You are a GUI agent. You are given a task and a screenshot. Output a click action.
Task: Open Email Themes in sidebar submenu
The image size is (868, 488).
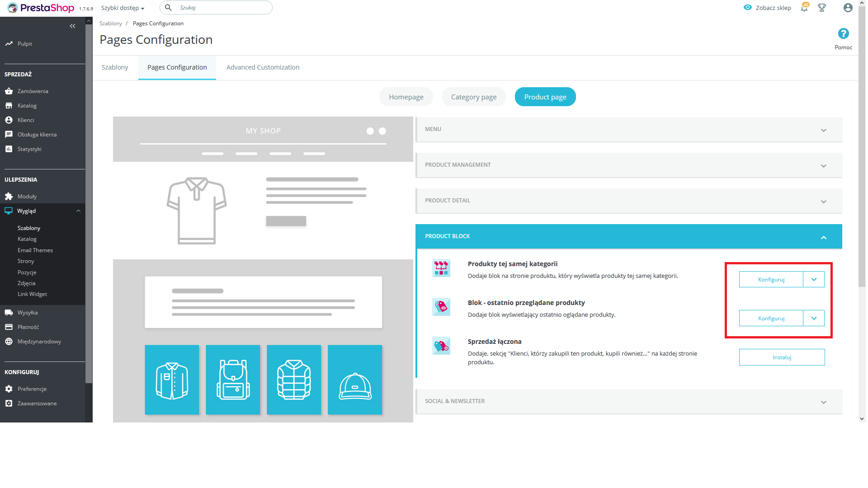(x=35, y=250)
